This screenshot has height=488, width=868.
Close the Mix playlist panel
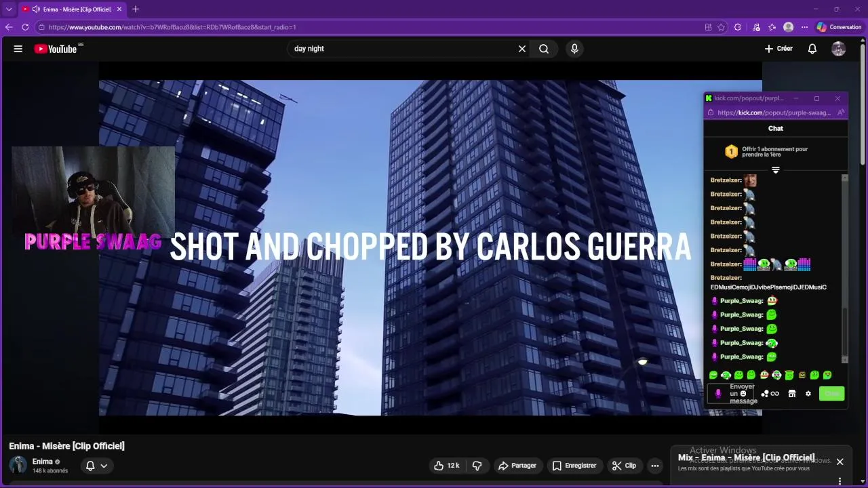pyautogui.click(x=840, y=462)
